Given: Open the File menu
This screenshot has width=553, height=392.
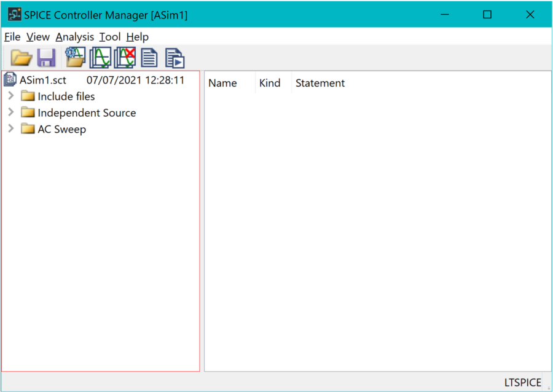Looking at the screenshot, I should coord(12,37).
